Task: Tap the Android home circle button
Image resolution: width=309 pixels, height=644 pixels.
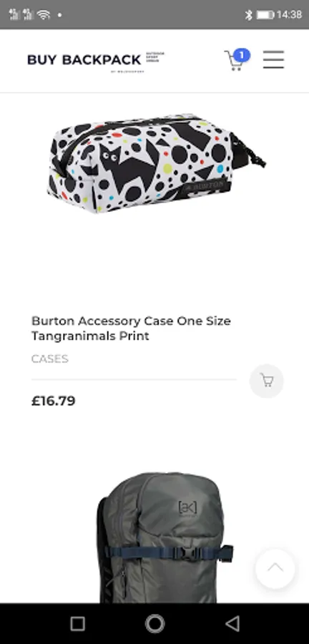Action: 154,624
